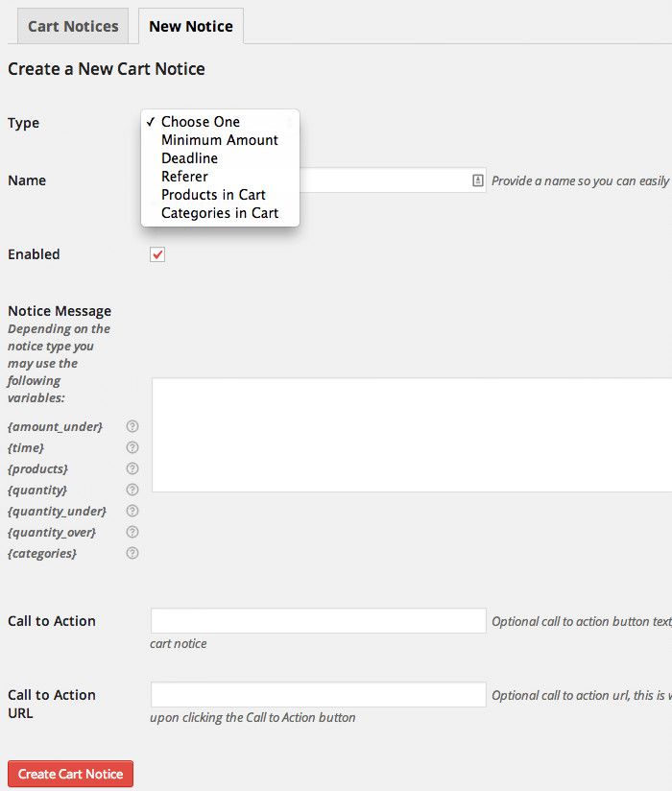Viewport: 672px width, 791px height.
Task: Click help icon beside {quantity} variable
Action: click(x=132, y=490)
